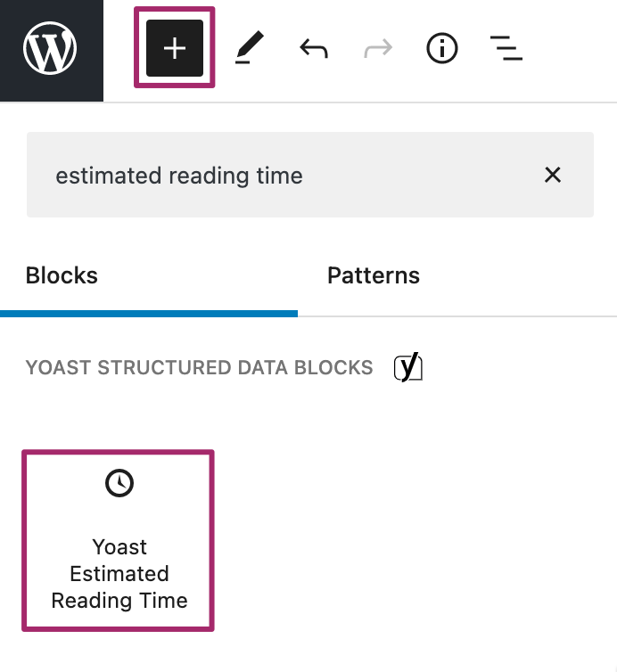Click the "Yoast Estimated Reading Time" label text

pos(119,573)
